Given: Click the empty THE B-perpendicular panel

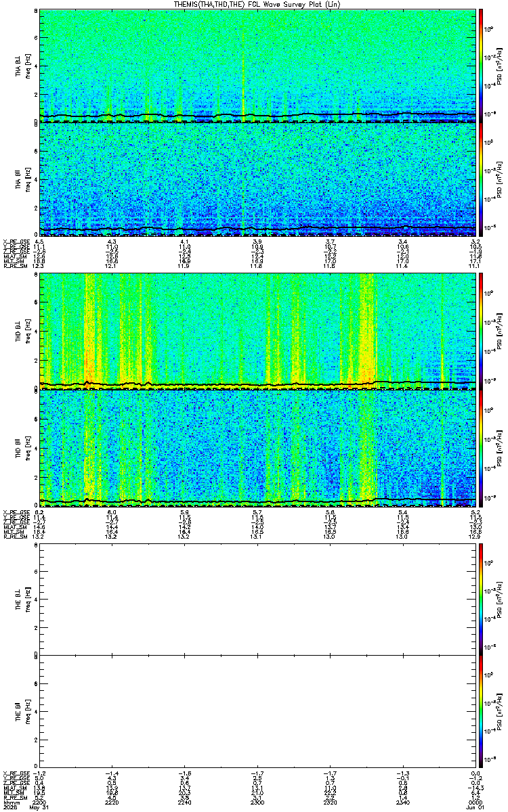Looking at the screenshot, I should click(x=257, y=599).
